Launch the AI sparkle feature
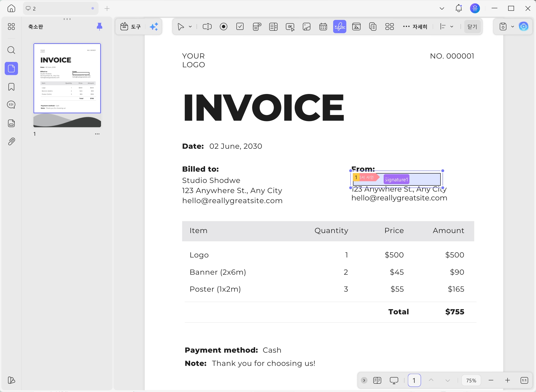 coord(154,27)
